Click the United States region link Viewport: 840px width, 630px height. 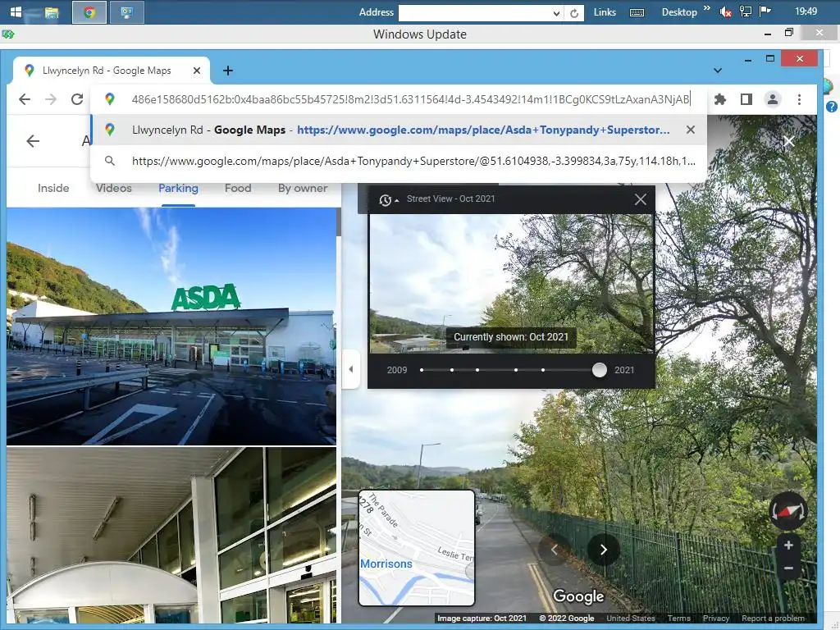631,619
